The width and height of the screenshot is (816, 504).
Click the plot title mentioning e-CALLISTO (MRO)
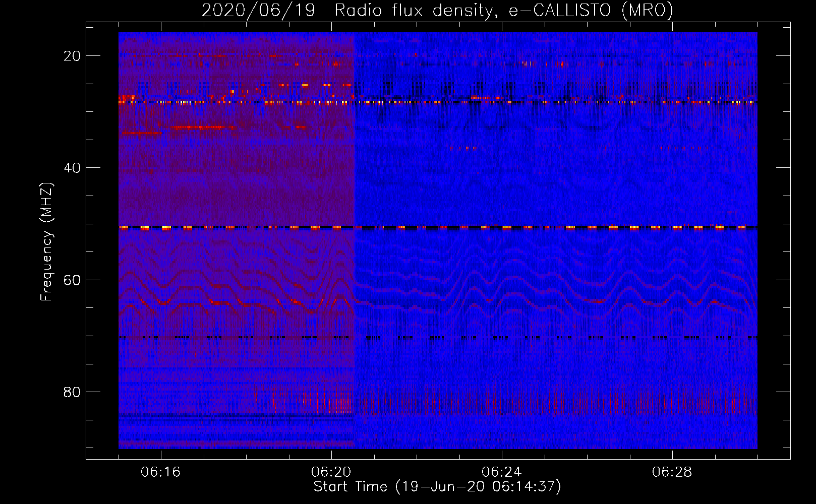pyautogui.click(x=437, y=10)
